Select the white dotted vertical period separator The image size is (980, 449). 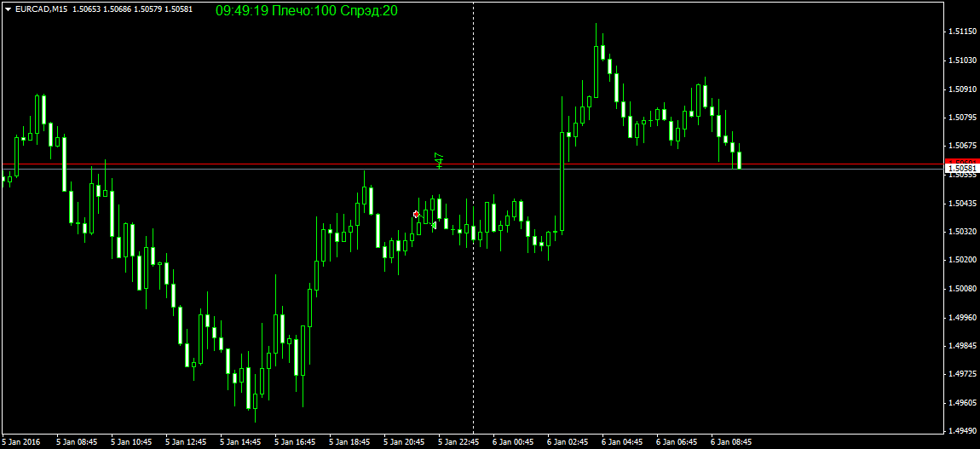(x=473, y=219)
